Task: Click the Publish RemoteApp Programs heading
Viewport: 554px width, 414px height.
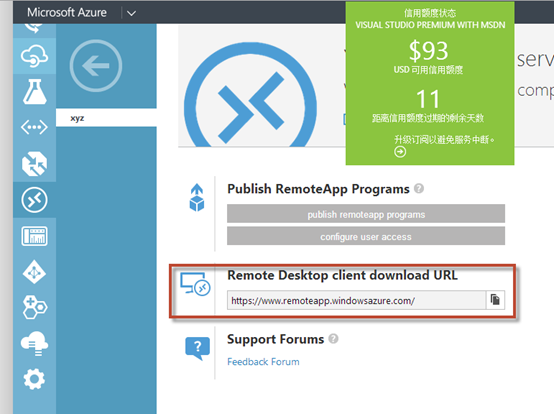Action: click(318, 189)
